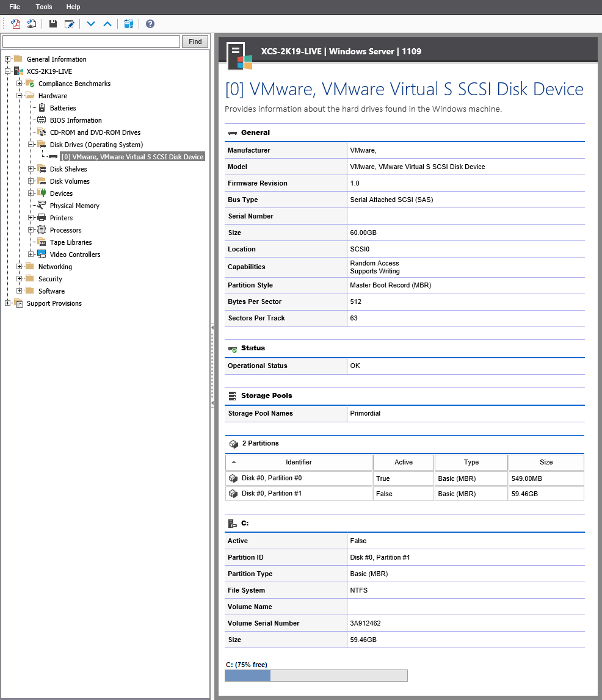Expand the Disk Shelves node

point(31,169)
